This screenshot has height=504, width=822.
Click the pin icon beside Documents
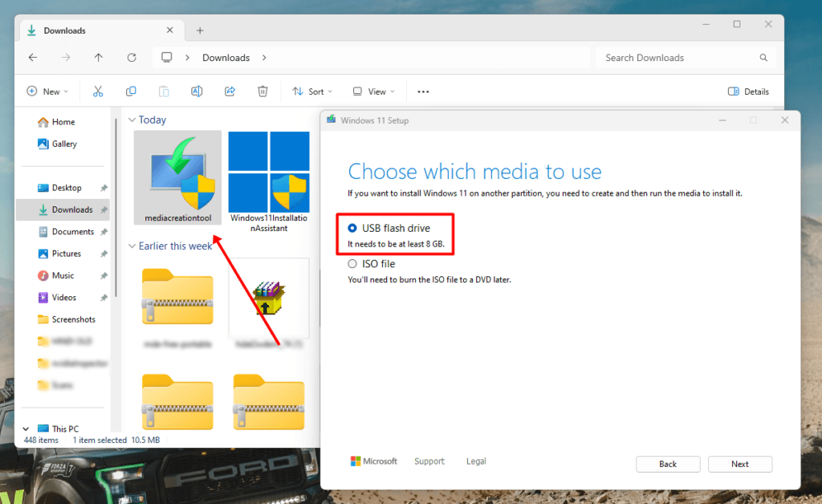coord(104,232)
